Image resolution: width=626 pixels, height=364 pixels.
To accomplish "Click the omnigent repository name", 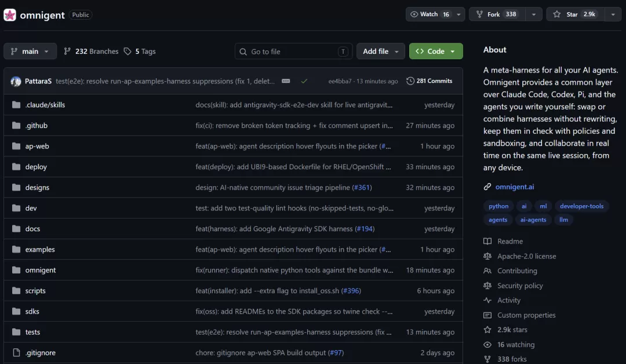I will click(42, 14).
